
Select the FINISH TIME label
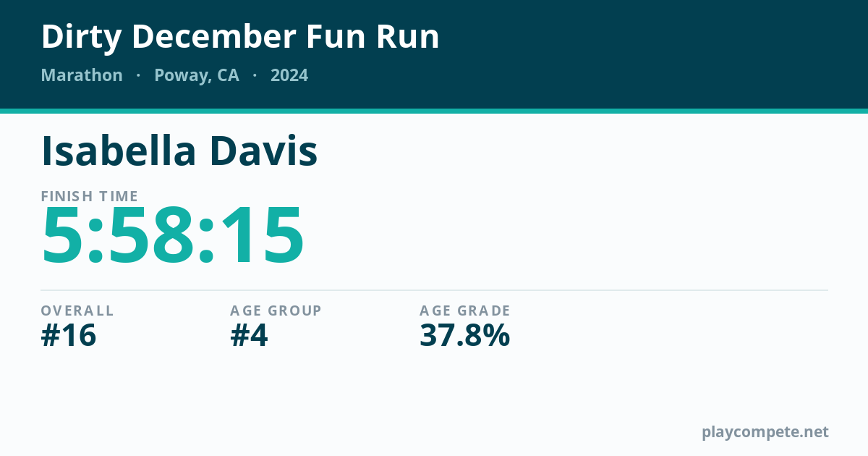(x=90, y=196)
